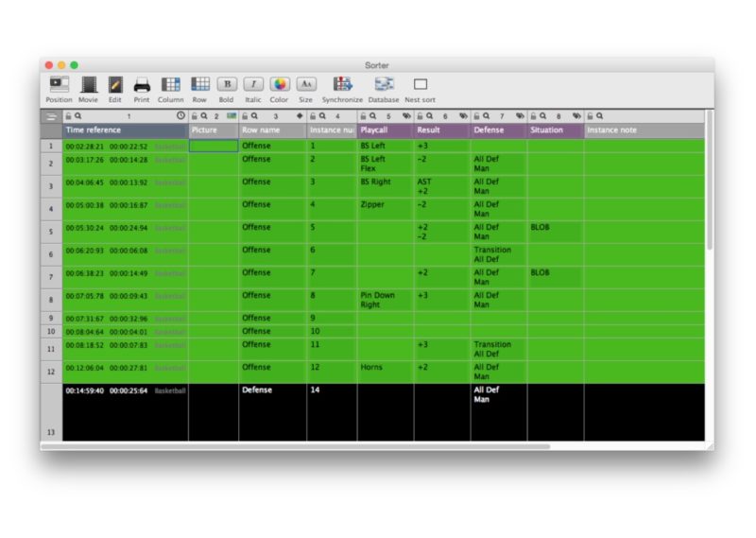This screenshot has height=538, width=756.
Task: Click the tag icon above Playcall
Action: [407, 115]
